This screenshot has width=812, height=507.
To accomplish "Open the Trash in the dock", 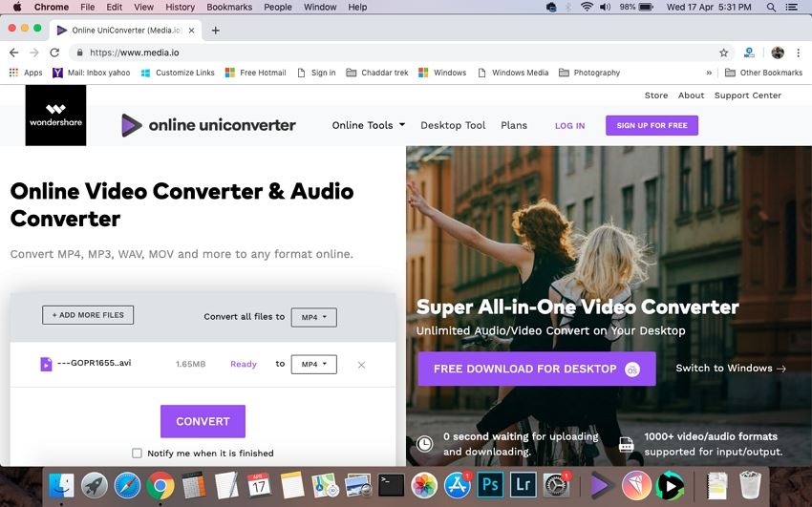I will (x=750, y=485).
